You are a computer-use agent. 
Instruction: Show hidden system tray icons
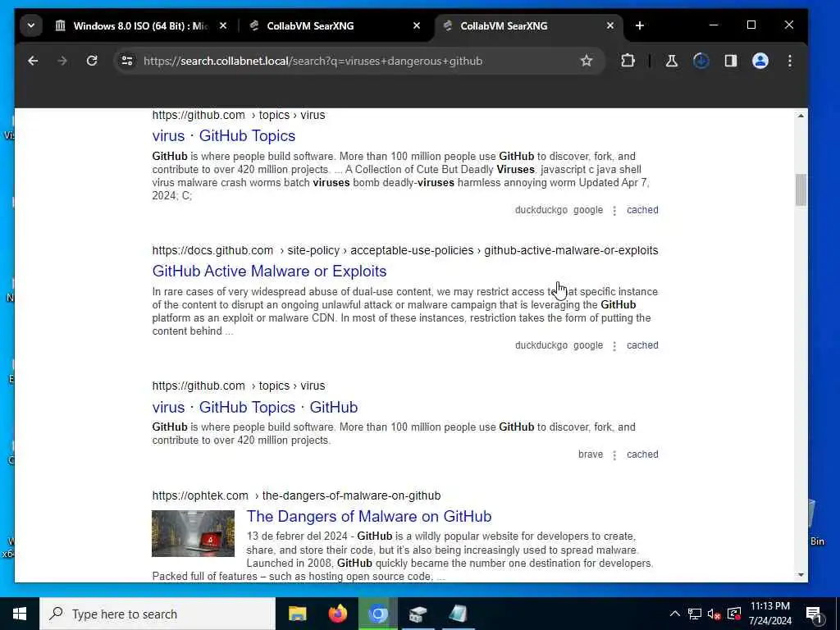click(675, 614)
